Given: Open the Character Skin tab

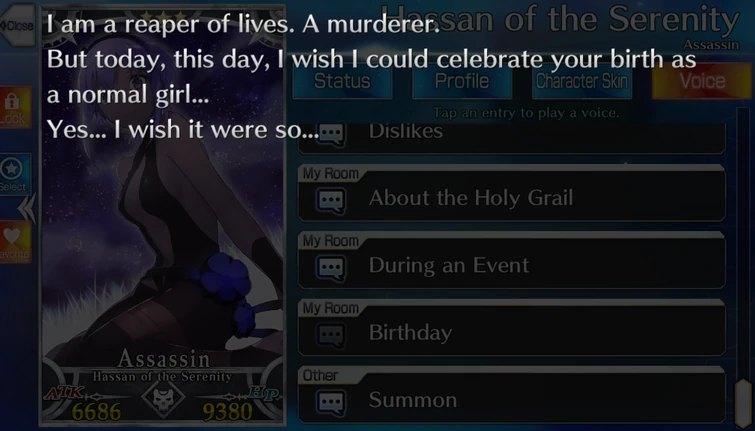Looking at the screenshot, I should point(582,81).
